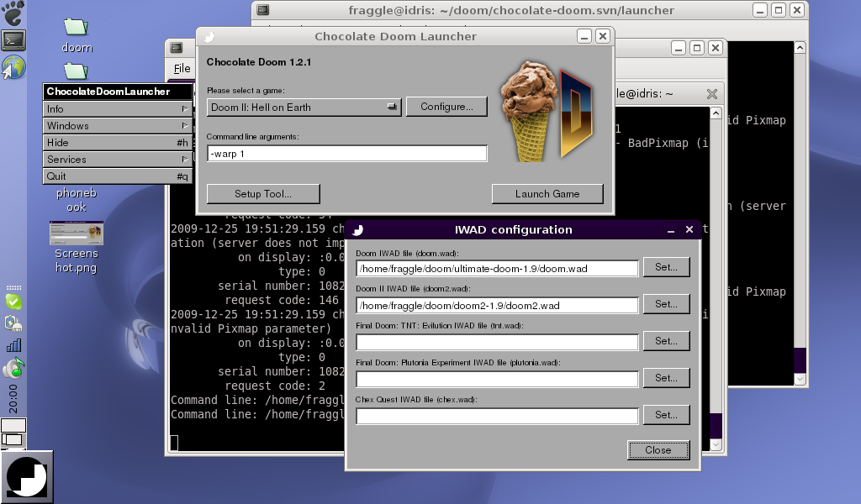Image resolution: width=861 pixels, height=504 pixels.
Task: Select Hide from ChocolateDoomLauncher menu
Action: [117, 143]
